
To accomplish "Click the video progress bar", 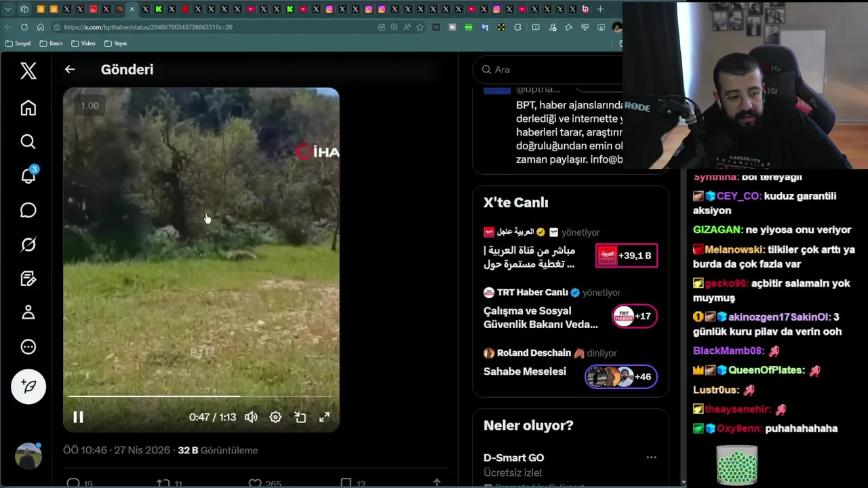I will [x=201, y=396].
